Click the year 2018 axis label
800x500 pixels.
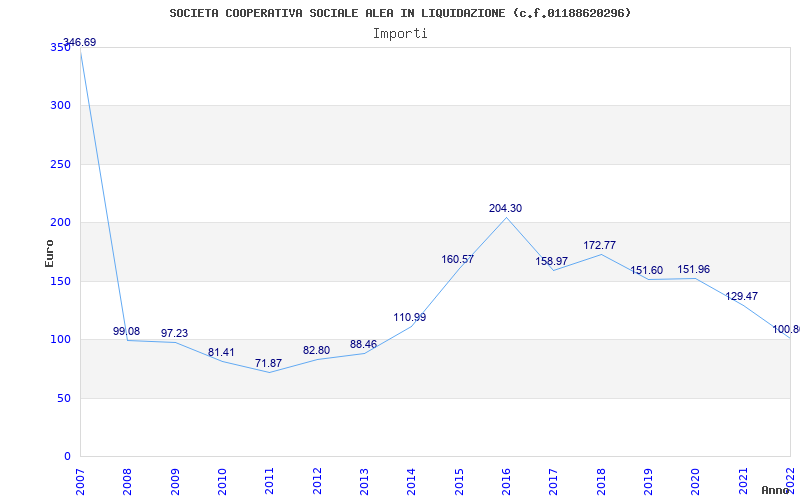[x=601, y=482]
